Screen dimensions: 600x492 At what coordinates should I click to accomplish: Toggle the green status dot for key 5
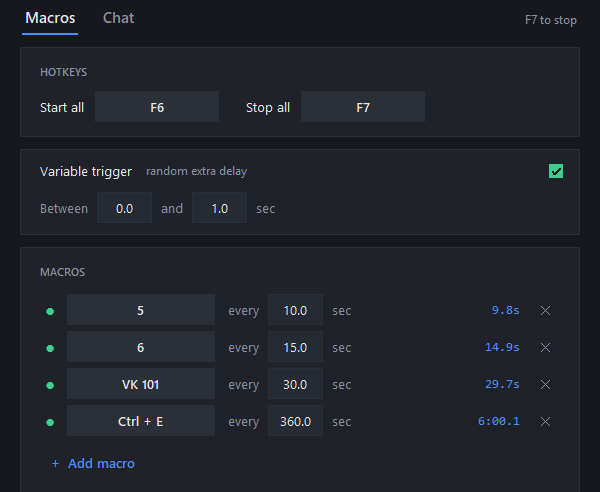tap(50, 311)
